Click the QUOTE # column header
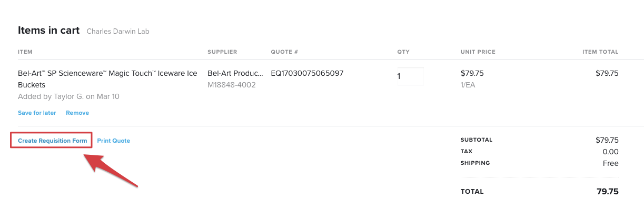Viewport: 644px width, 208px height. coord(284,52)
